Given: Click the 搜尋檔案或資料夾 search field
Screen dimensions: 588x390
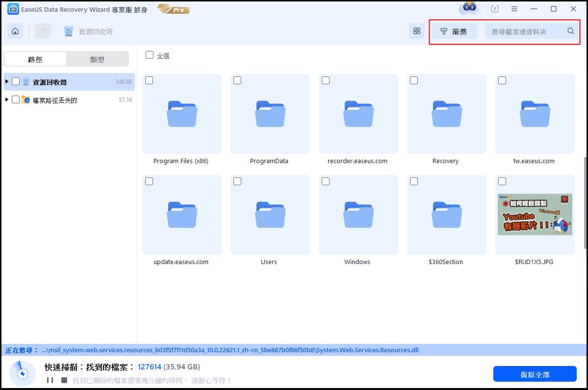Looking at the screenshot, I should pyautogui.click(x=525, y=31).
